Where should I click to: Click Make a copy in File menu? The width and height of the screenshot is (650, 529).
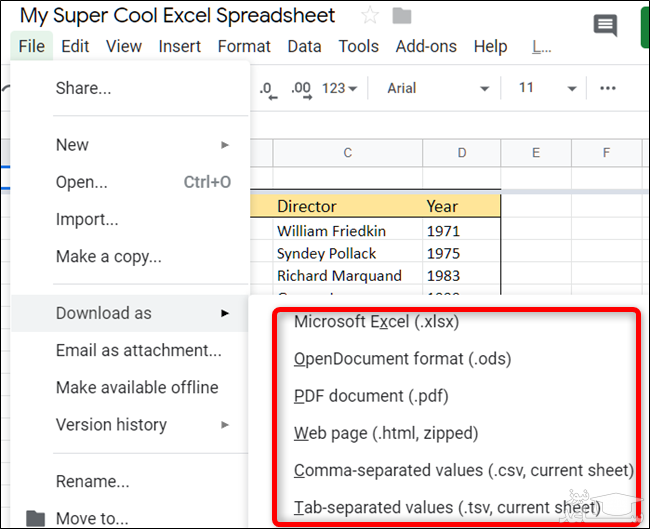coord(108,257)
